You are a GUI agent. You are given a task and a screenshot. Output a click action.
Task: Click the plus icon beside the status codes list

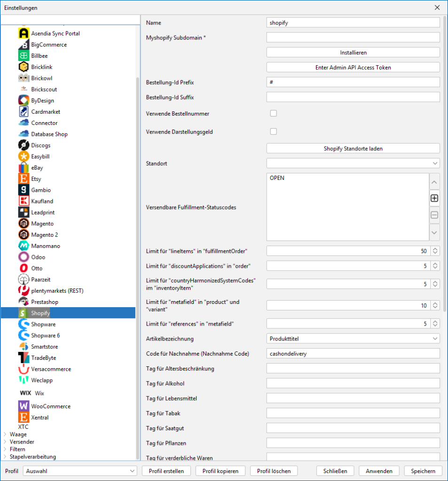[x=434, y=199]
